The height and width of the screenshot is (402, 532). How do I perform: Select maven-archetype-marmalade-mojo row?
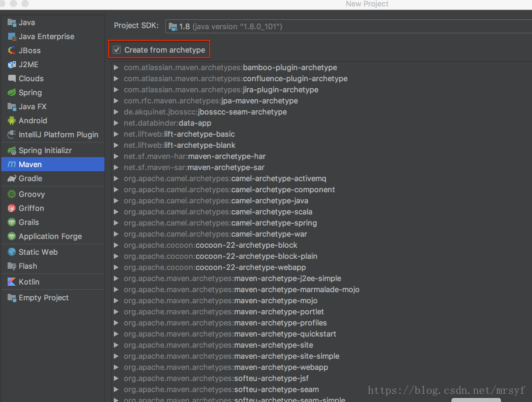(321, 290)
